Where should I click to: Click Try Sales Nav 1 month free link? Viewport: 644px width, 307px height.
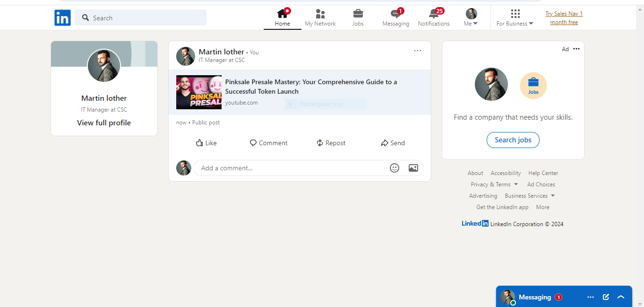point(564,18)
